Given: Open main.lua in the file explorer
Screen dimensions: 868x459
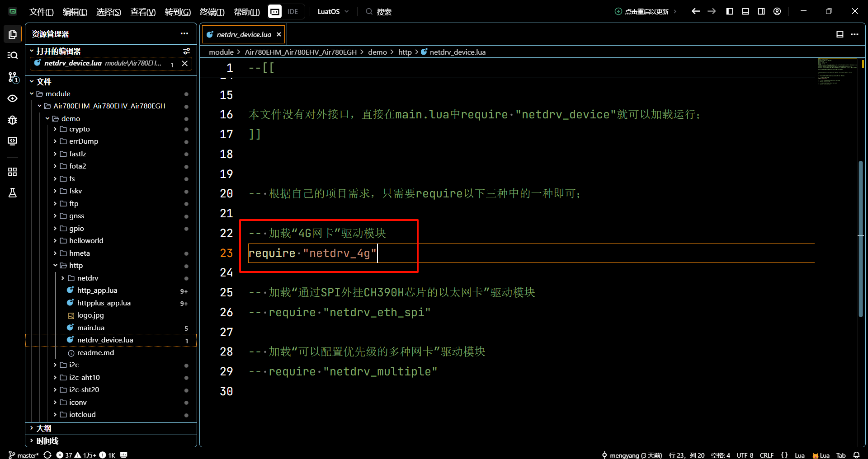Looking at the screenshot, I should point(90,328).
